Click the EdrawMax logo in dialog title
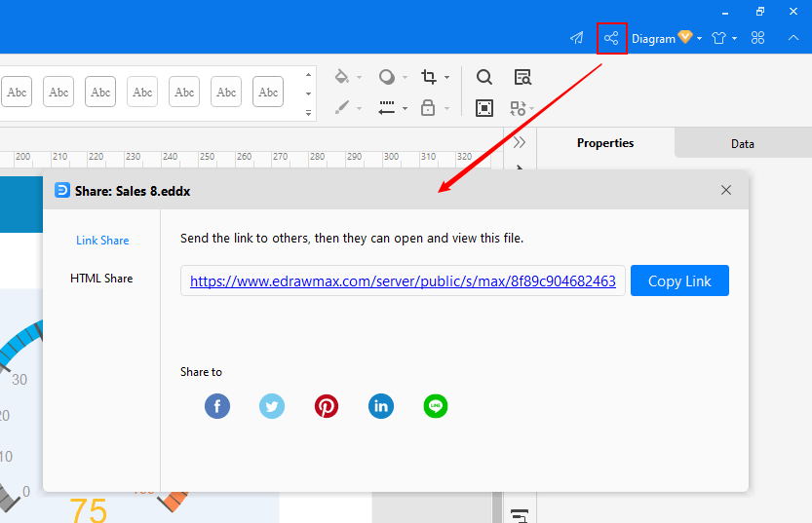 pyautogui.click(x=62, y=190)
